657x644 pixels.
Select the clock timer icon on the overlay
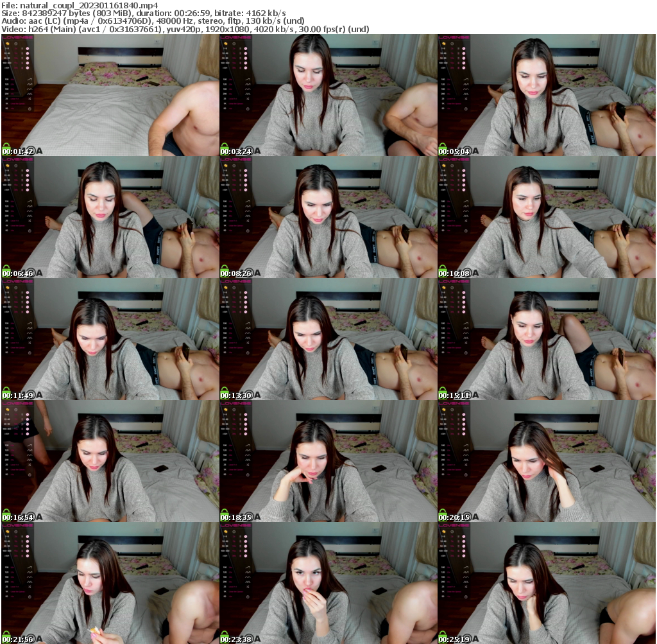click(x=15, y=44)
